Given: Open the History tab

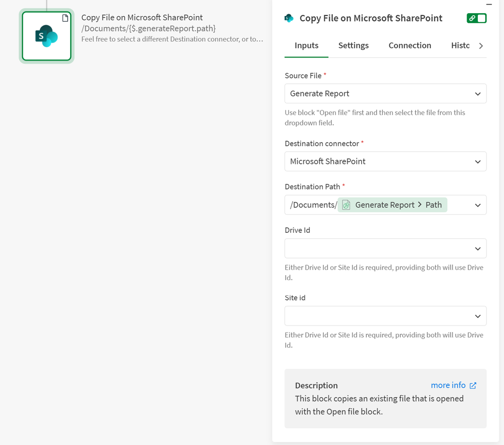Looking at the screenshot, I should point(460,45).
